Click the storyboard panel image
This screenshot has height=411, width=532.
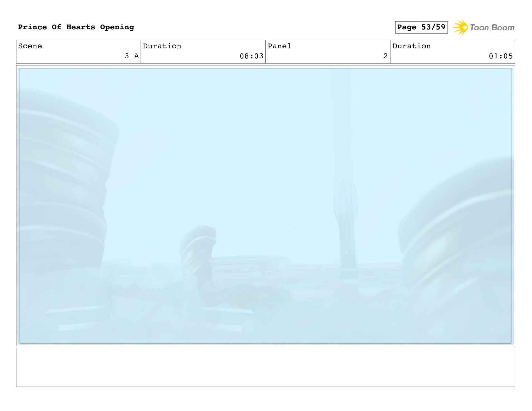266,206
